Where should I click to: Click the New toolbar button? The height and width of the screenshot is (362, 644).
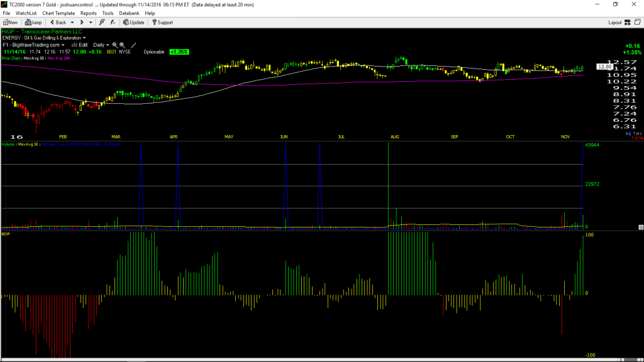click(x=10, y=23)
